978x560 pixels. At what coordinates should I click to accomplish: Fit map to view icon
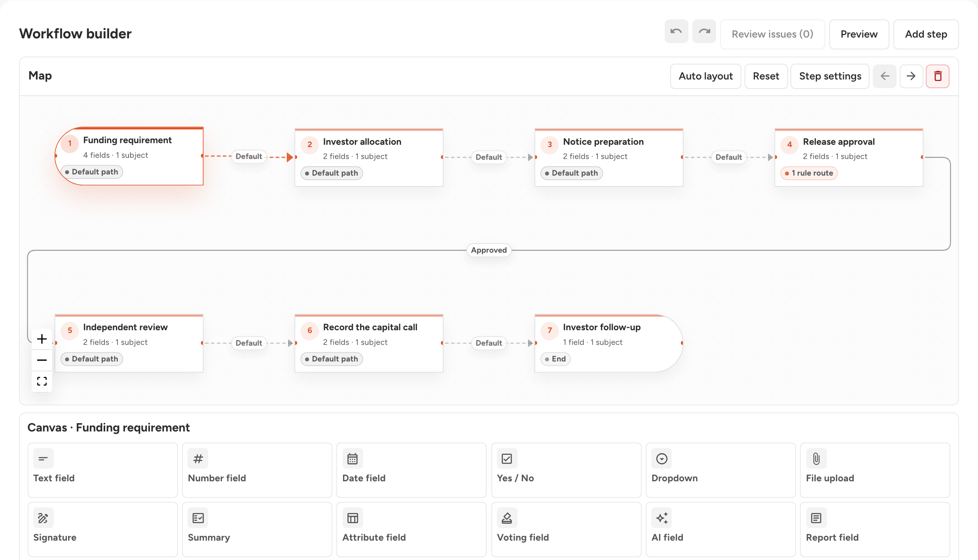pos(42,381)
